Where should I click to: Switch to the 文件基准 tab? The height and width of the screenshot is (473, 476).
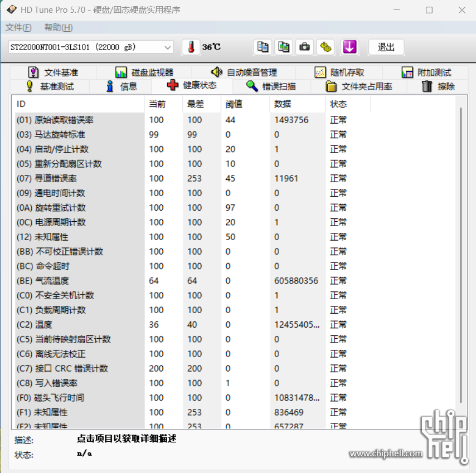[53, 72]
